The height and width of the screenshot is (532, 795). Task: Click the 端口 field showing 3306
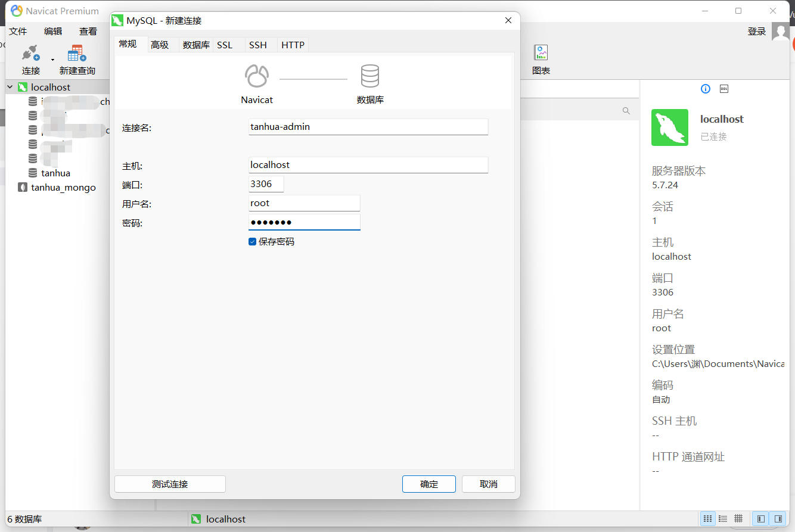pyautogui.click(x=266, y=184)
